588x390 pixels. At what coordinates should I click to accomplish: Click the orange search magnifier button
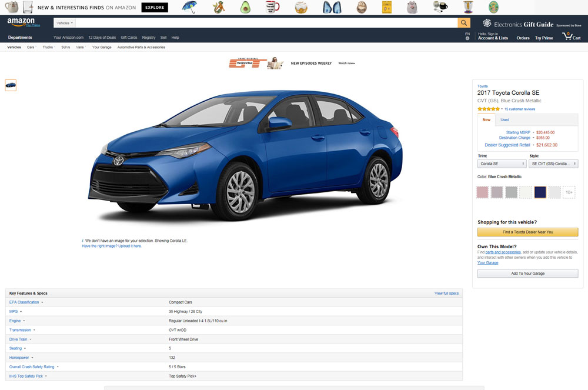[x=464, y=23]
